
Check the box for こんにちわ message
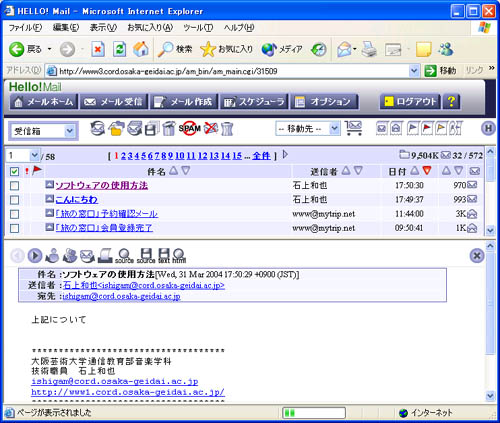point(14,200)
